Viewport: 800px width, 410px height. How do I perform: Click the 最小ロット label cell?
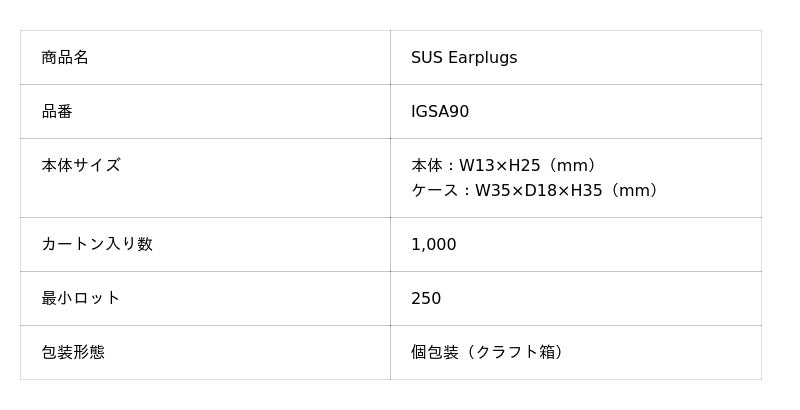pyautogui.click(x=205, y=298)
